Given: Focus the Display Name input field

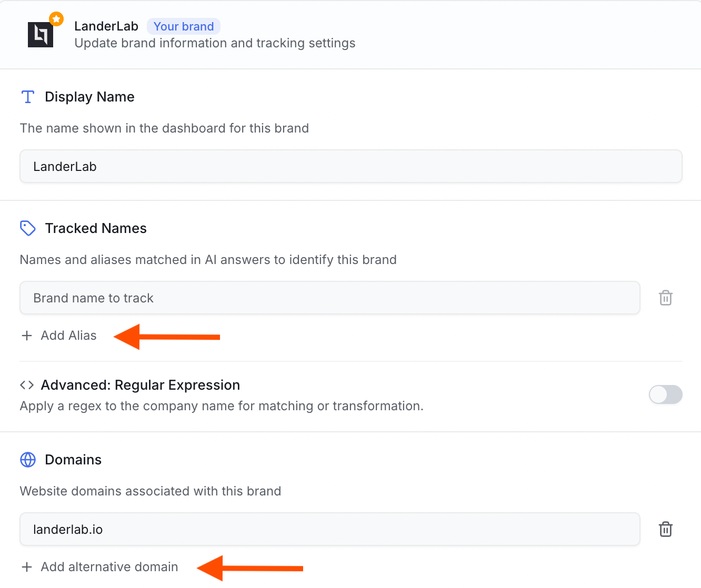Looking at the screenshot, I should [351, 167].
